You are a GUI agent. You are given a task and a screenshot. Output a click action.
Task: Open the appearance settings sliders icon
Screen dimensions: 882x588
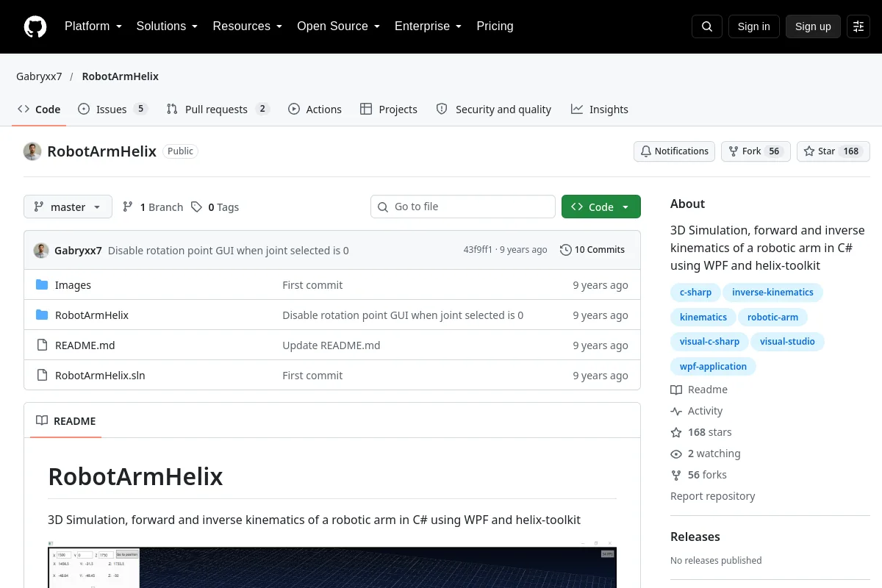(x=858, y=26)
